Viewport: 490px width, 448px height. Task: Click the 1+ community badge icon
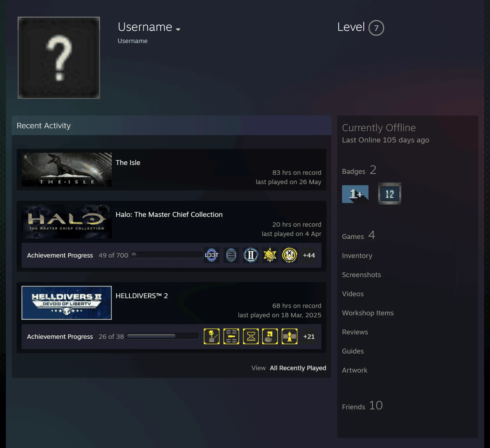pyautogui.click(x=355, y=194)
